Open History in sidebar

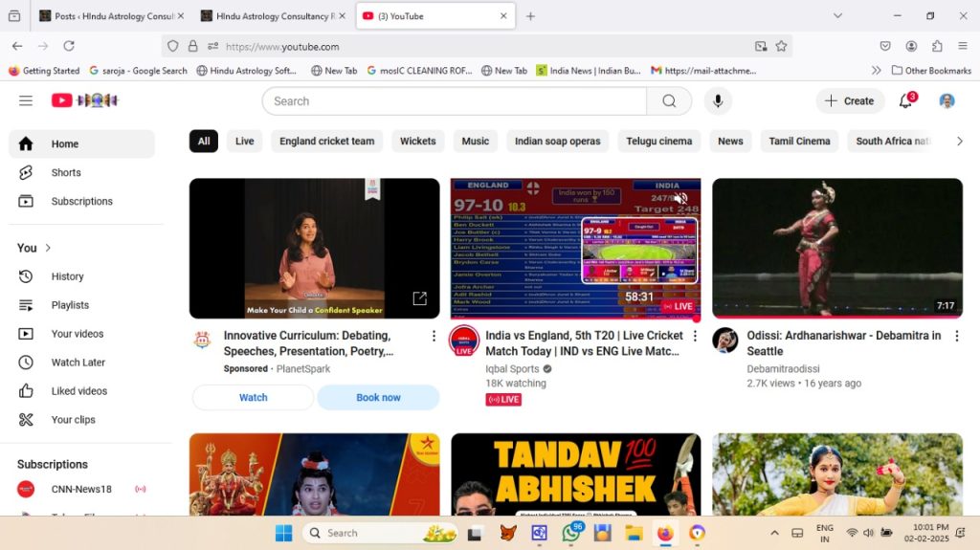[82, 276]
